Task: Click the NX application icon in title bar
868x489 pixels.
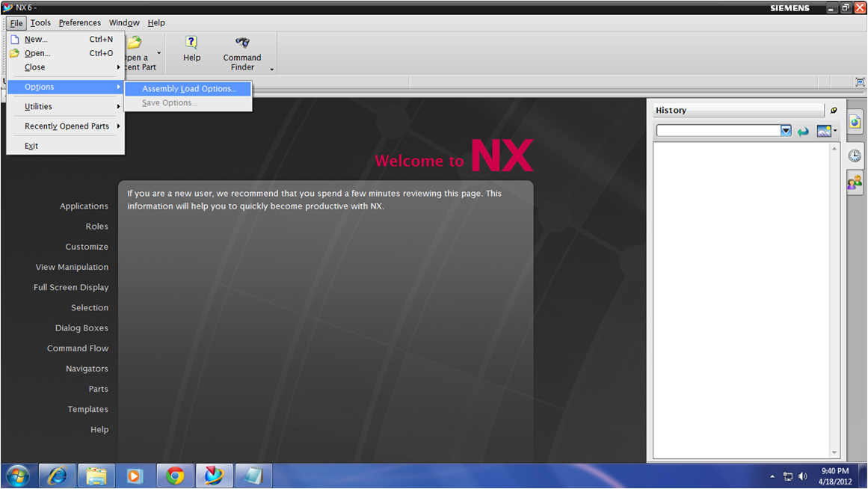Action: pos(7,7)
